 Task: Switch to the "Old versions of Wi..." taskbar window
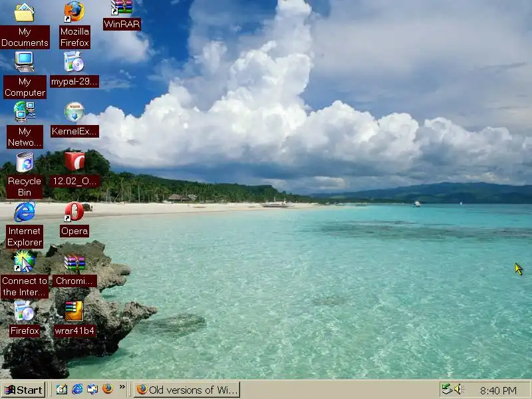(x=187, y=390)
